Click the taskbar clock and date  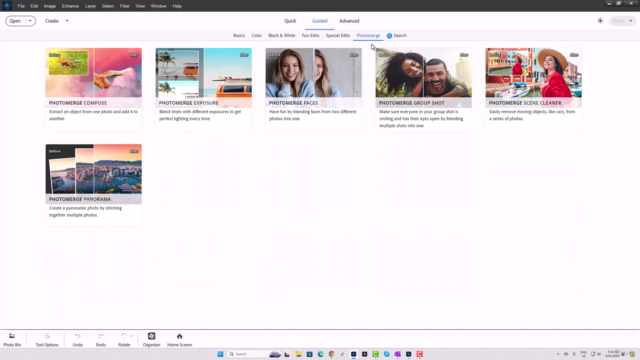tap(612, 354)
